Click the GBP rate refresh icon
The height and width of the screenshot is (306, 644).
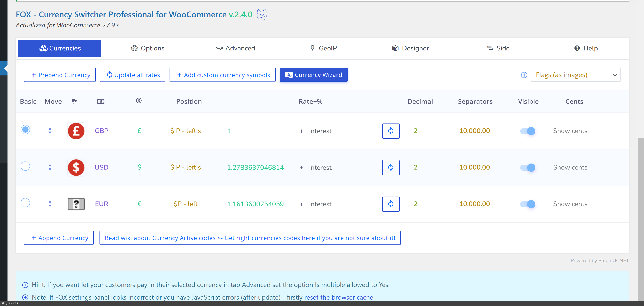(390, 131)
